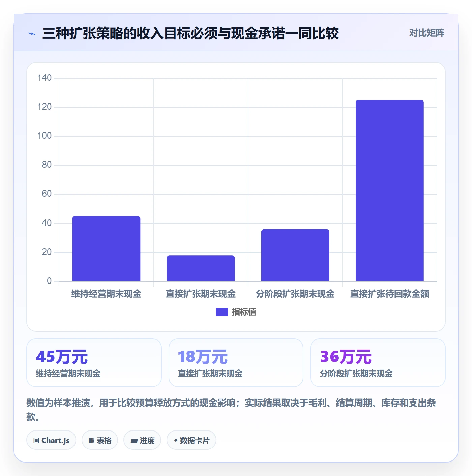Click the x-axis label 维持经营期末现金
The image size is (472, 476).
pyautogui.click(x=106, y=294)
